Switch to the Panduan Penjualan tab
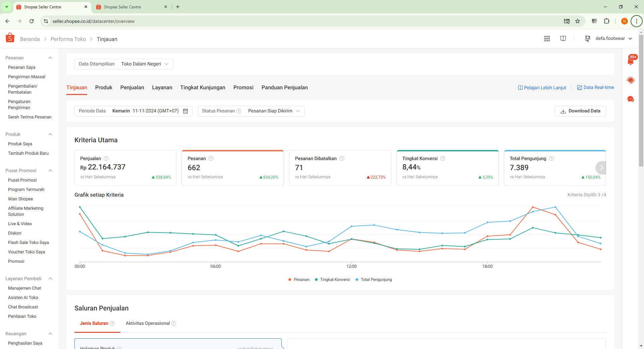Screen dimensions: 644x349 pos(284,88)
